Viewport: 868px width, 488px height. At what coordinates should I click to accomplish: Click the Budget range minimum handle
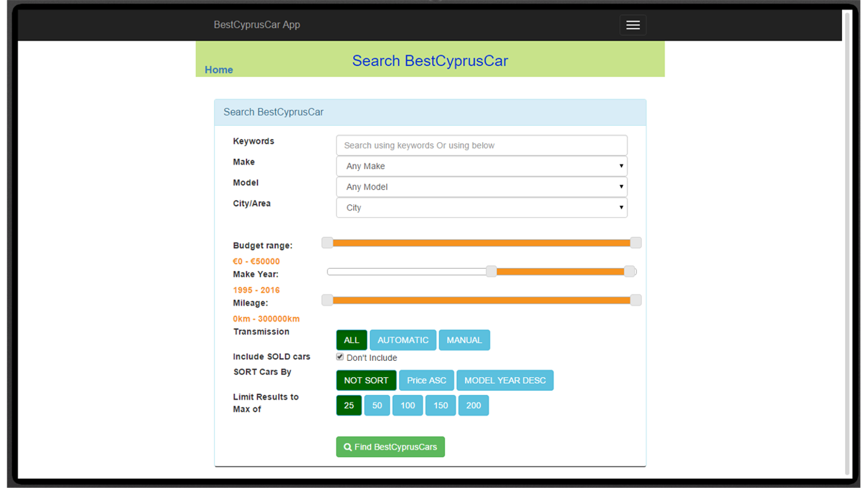coord(327,243)
